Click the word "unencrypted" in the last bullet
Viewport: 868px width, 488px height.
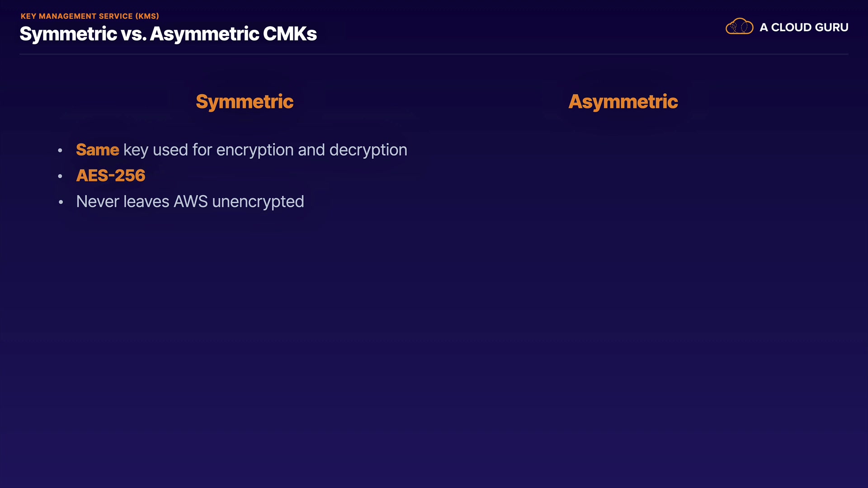click(258, 202)
